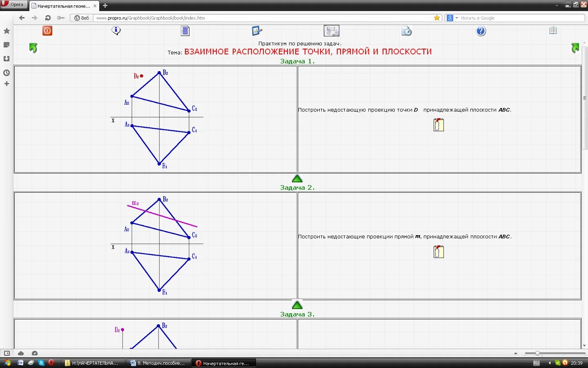Viewport: 588px width, 368px height.
Task: Reload the page with the refresh icon
Action: pos(48,18)
